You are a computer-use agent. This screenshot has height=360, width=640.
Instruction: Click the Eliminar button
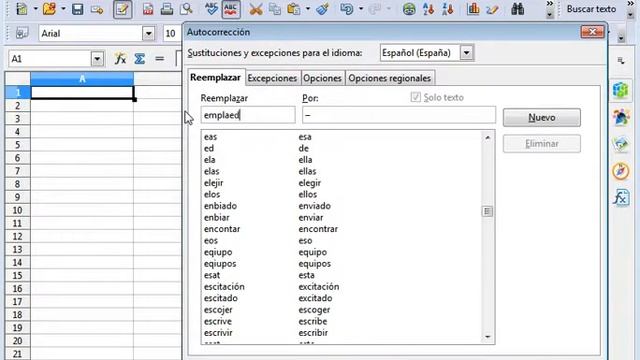point(542,144)
